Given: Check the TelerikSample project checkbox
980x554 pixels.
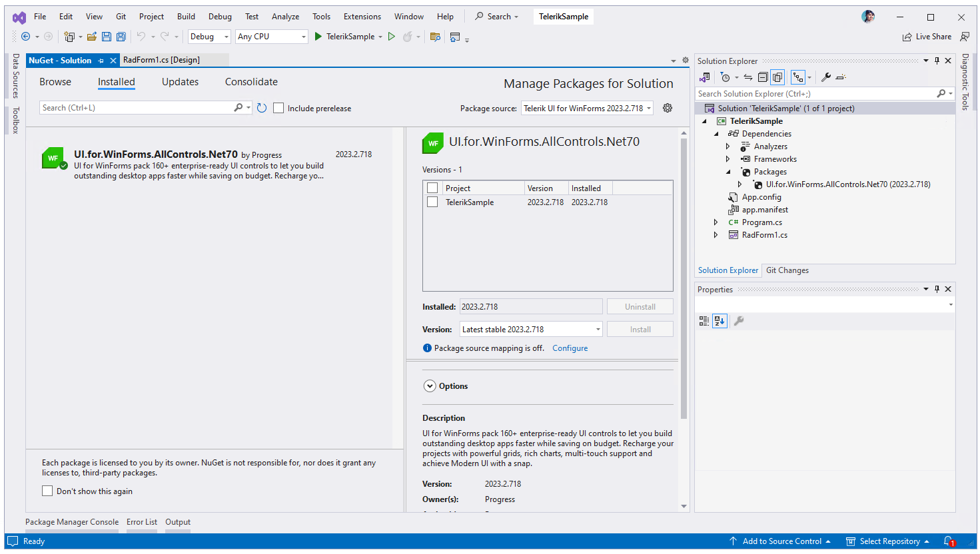Looking at the screenshot, I should coord(432,202).
